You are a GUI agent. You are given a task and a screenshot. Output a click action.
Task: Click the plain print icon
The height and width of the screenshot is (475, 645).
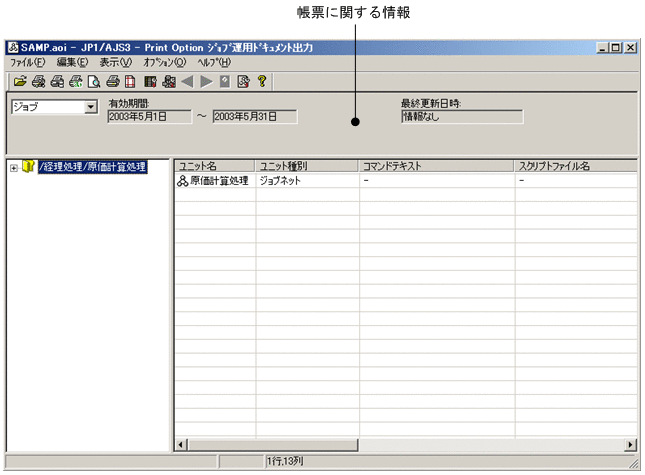pos(113,81)
